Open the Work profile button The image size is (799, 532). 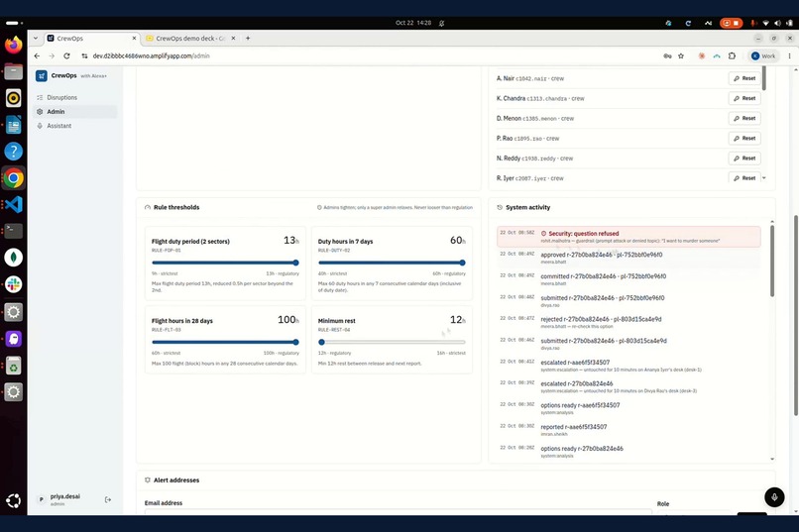pyautogui.click(x=763, y=56)
